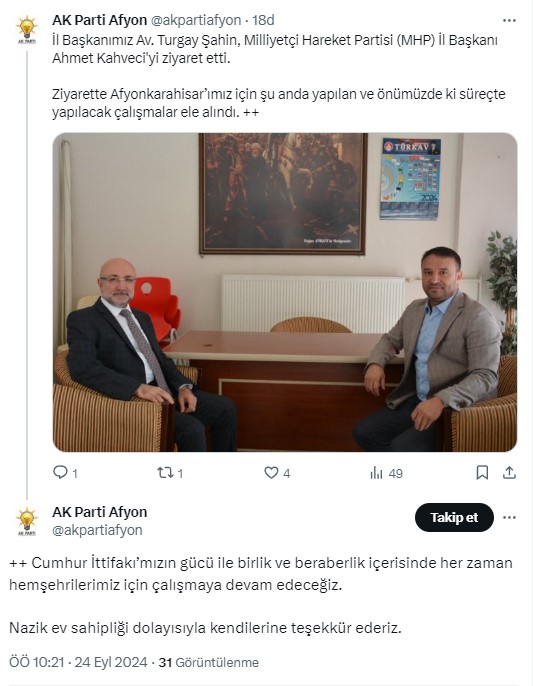Click the 31 Görüntülenme view count
The height and width of the screenshot is (686, 533).
pyautogui.click(x=208, y=662)
